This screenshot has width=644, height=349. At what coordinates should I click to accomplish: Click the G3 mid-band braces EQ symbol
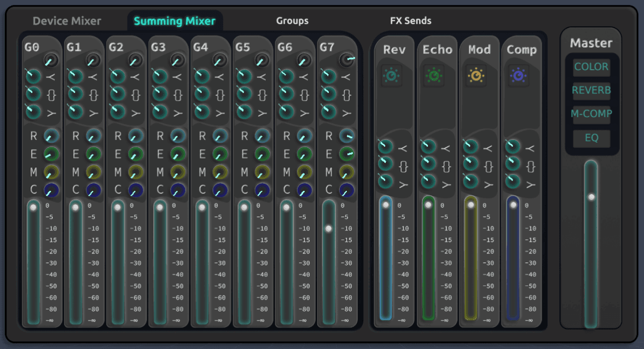[178, 95]
